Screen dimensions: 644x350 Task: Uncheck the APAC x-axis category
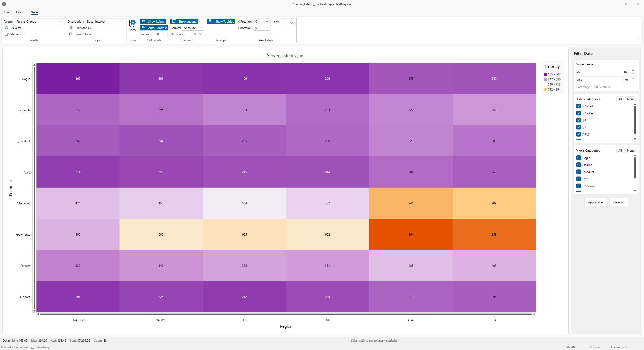[x=579, y=134]
